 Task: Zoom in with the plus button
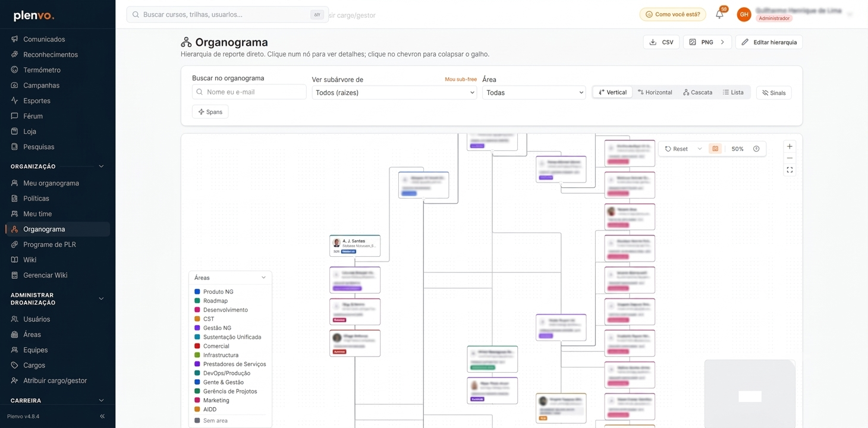click(x=790, y=146)
